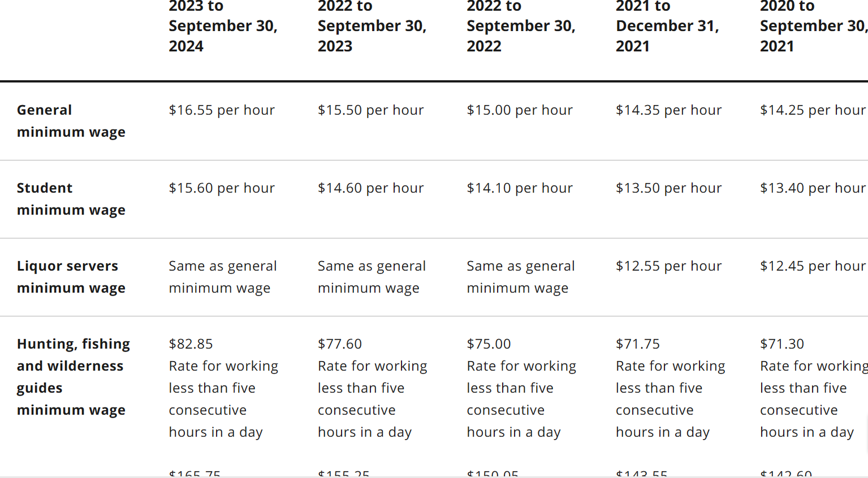
Task: Click the $14.60 per hour student wage
Action: coord(370,188)
